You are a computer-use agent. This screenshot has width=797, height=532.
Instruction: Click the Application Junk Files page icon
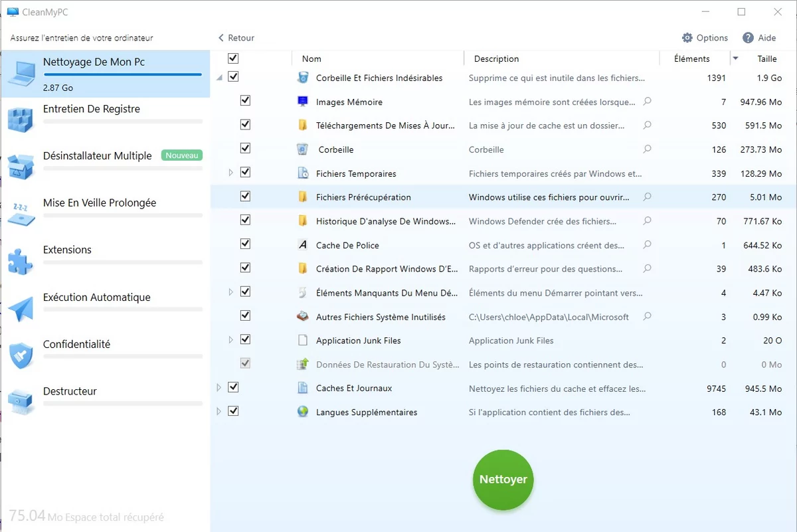click(303, 340)
